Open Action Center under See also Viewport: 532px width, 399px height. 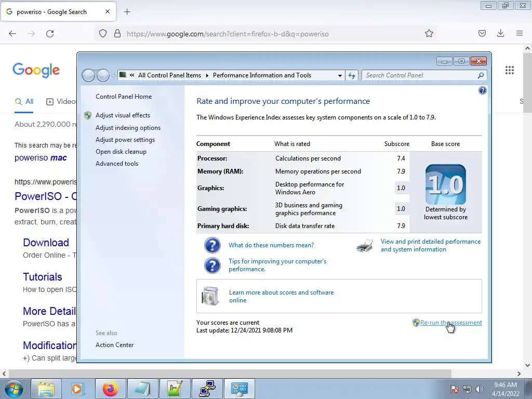(114, 345)
